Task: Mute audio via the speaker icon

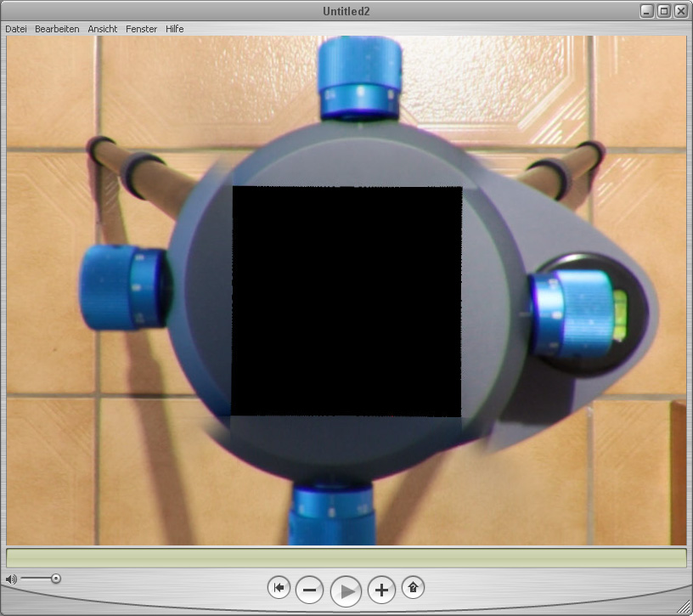Action: point(10,579)
